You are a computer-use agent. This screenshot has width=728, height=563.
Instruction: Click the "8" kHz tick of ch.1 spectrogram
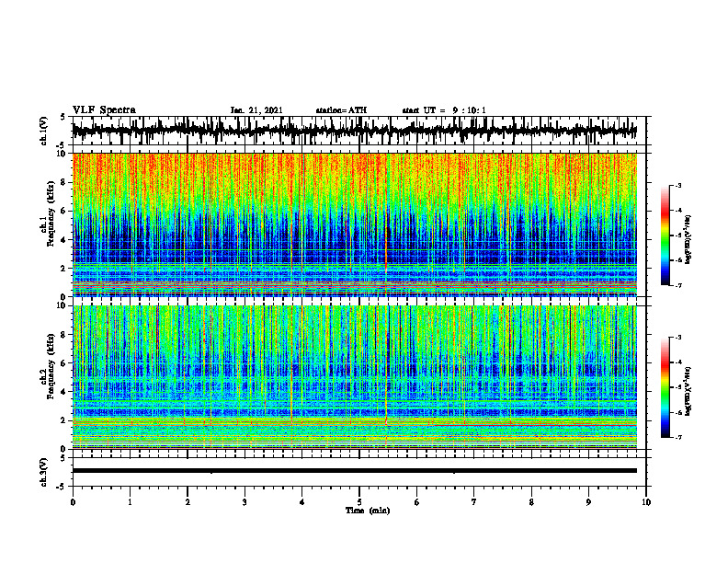click(x=63, y=182)
